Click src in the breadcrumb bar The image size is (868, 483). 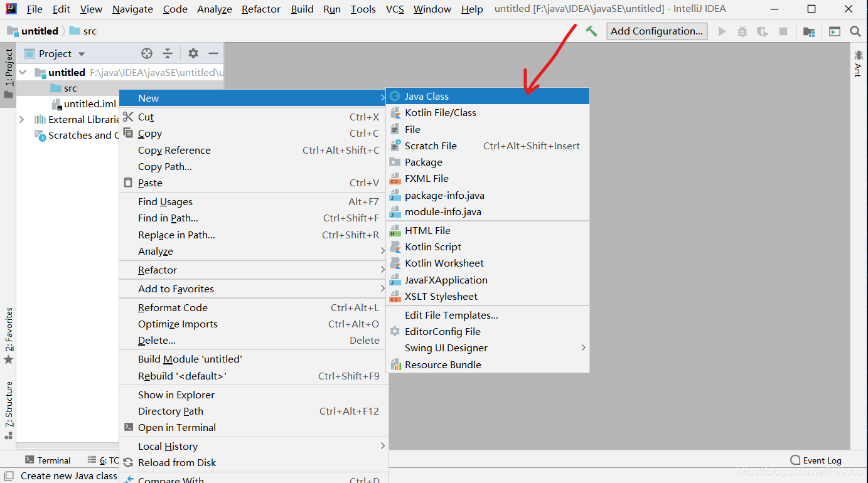click(83, 31)
